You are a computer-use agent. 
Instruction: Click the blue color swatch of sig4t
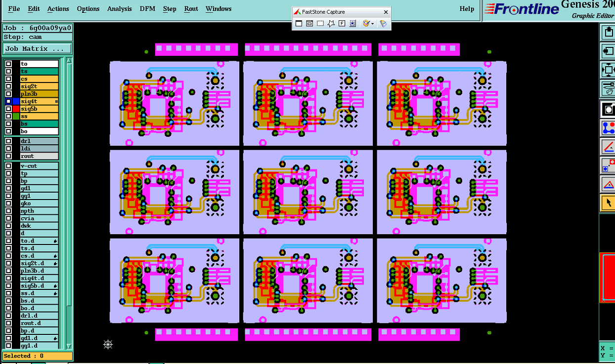pos(16,101)
